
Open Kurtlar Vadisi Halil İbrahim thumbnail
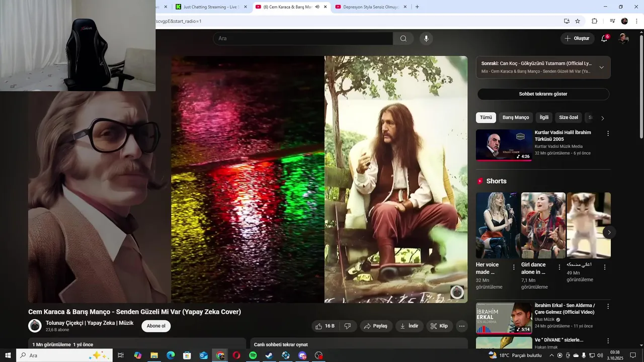click(x=504, y=145)
